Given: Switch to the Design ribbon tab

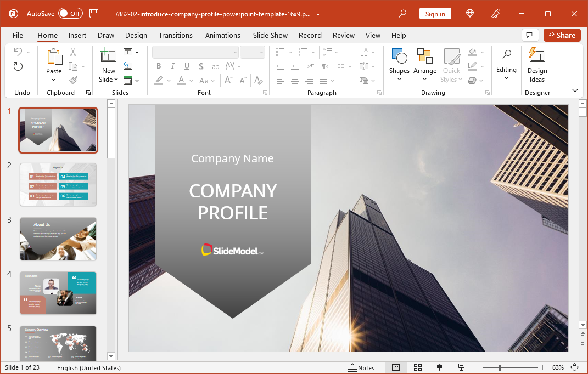Looking at the screenshot, I should click(x=136, y=35).
